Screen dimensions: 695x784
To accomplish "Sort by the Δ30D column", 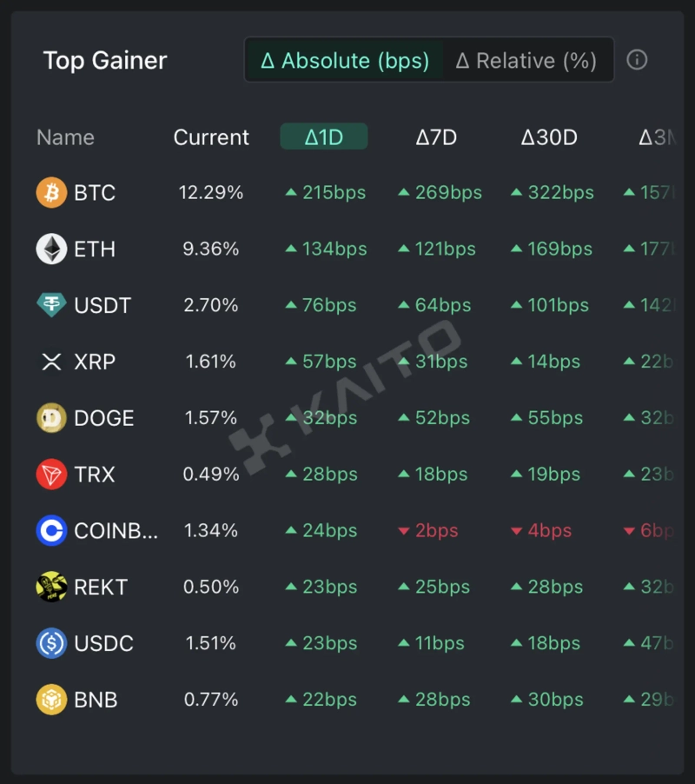I will (549, 137).
